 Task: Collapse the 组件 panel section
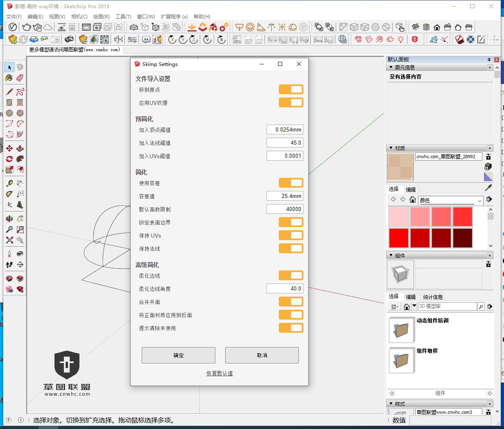(x=391, y=255)
